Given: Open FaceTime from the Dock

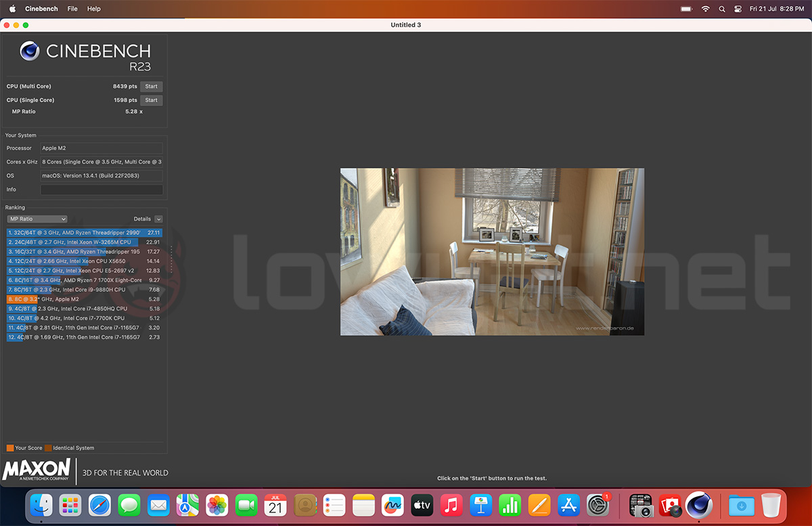Looking at the screenshot, I should [x=246, y=505].
